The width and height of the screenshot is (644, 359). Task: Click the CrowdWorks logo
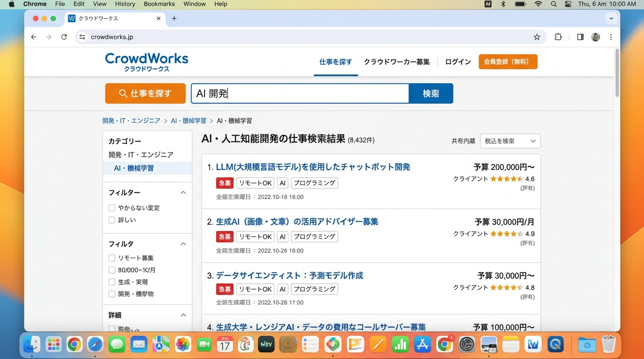click(x=146, y=62)
